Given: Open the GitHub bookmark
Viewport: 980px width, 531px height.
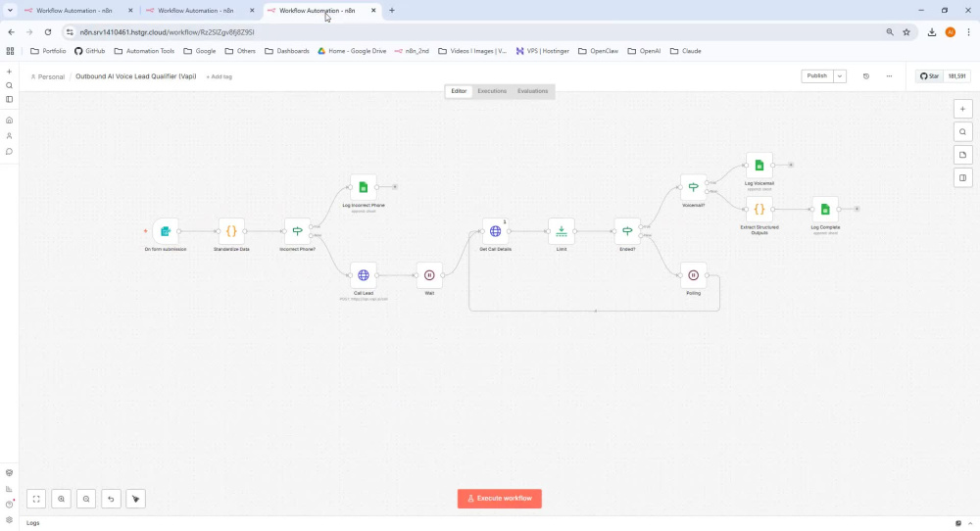Looking at the screenshot, I should (90, 51).
